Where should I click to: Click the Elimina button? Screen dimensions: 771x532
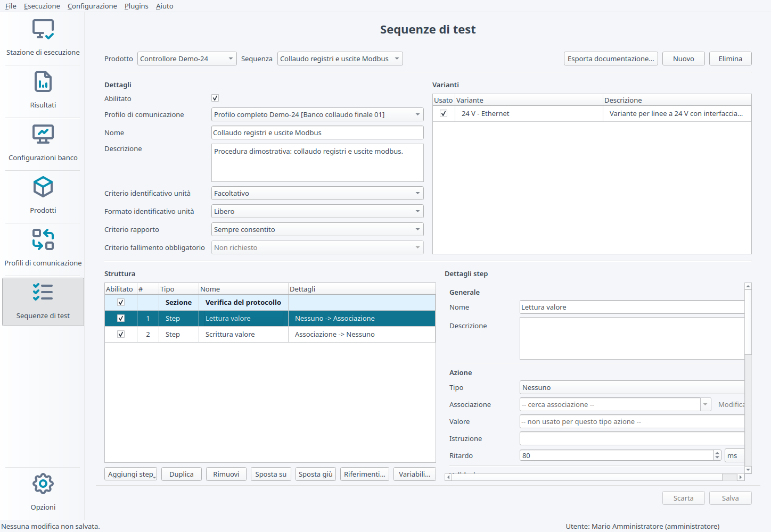731,59
